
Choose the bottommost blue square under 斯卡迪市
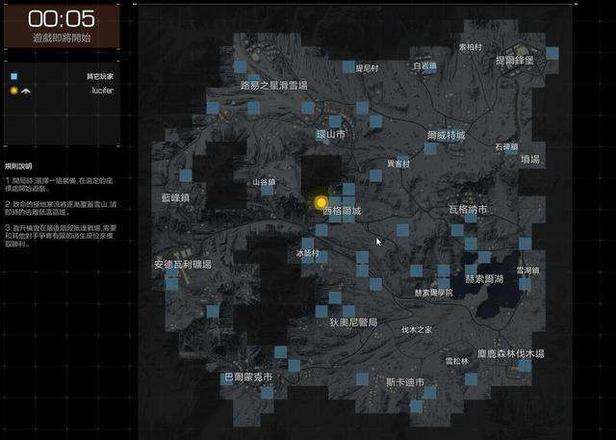tap(416, 406)
